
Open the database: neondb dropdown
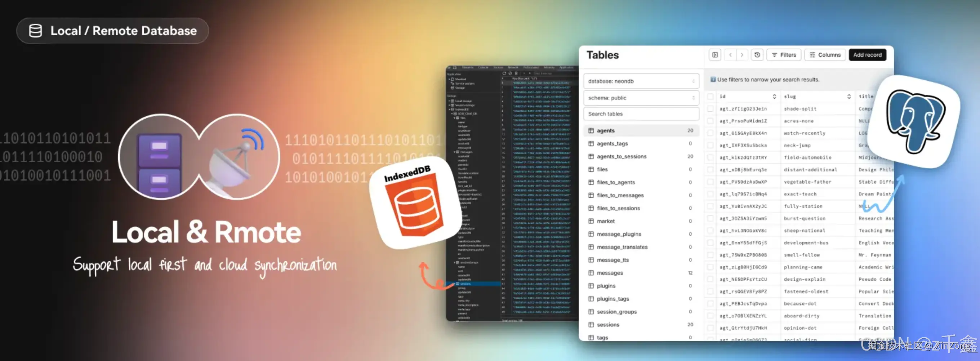(x=641, y=81)
